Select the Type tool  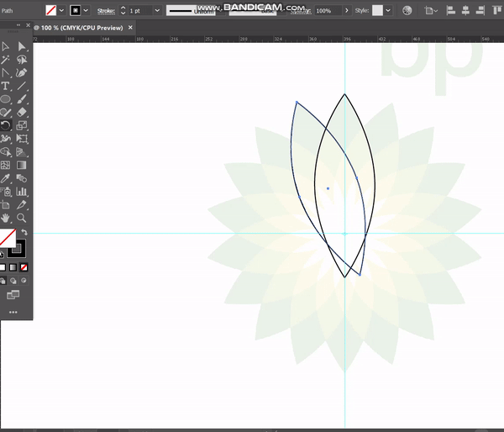pos(5,87)
